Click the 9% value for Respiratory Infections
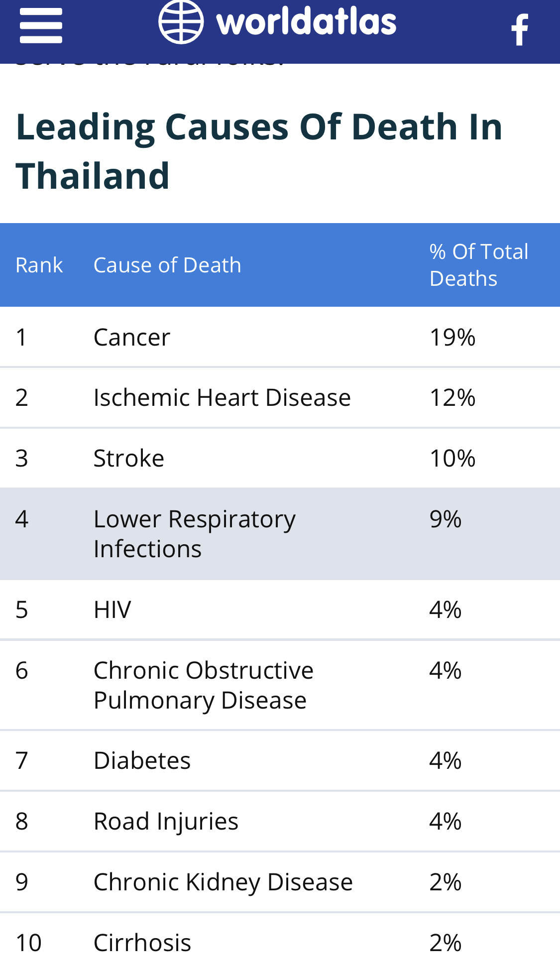The width and height of the screenshot is (560, 971). coord(446,519)
